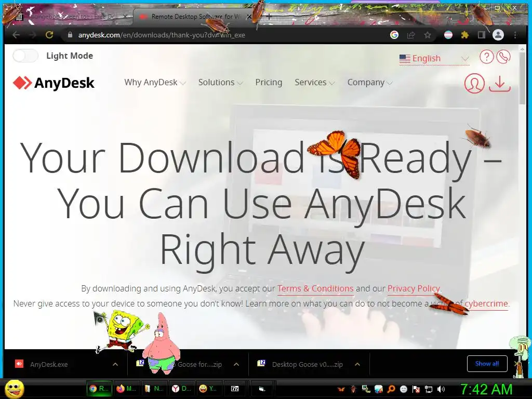532x399 pixels.
Task: Open AnyDesk user account icon
Action: click(x=474, y=83)
